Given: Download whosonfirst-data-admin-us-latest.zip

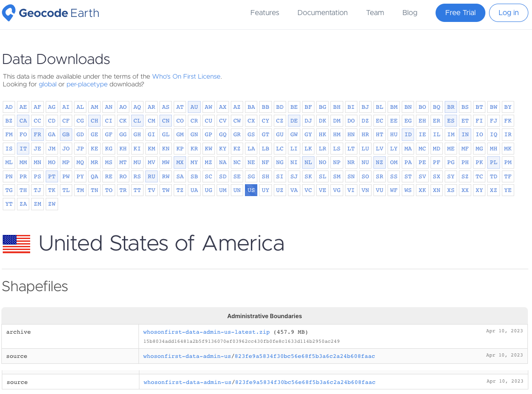Looking at the screenshot, I should point(206,332).
